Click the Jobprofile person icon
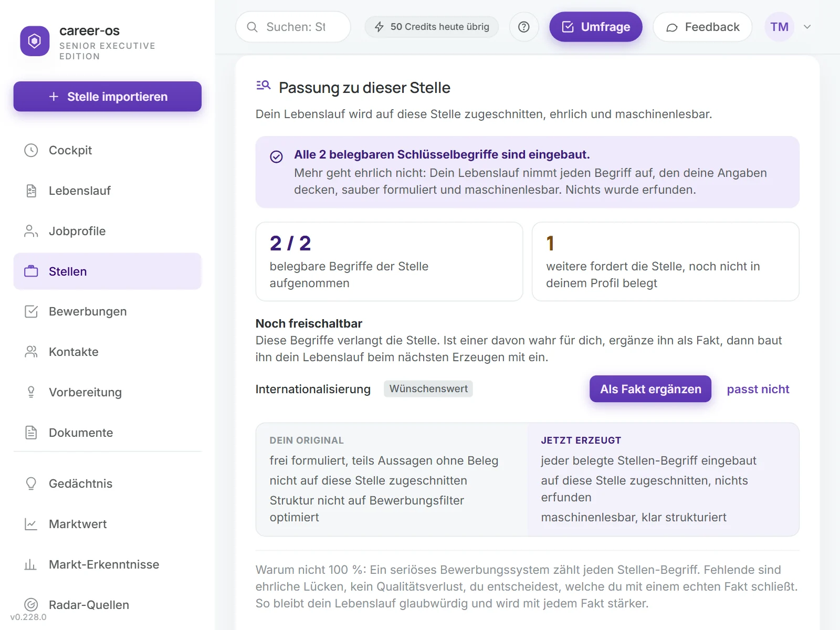This screenshot has height=630, width=840. (31, 231)
